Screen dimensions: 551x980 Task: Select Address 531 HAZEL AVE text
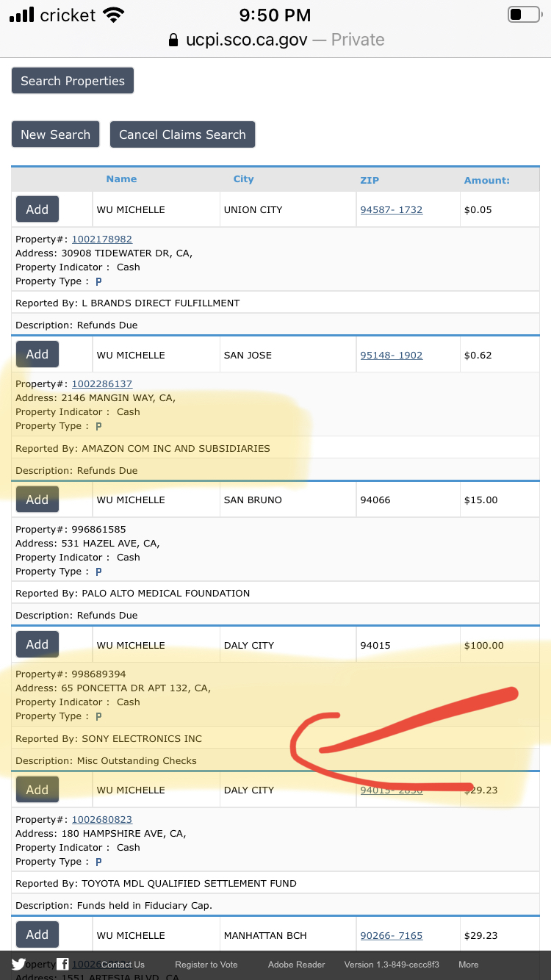click(87, 543)
